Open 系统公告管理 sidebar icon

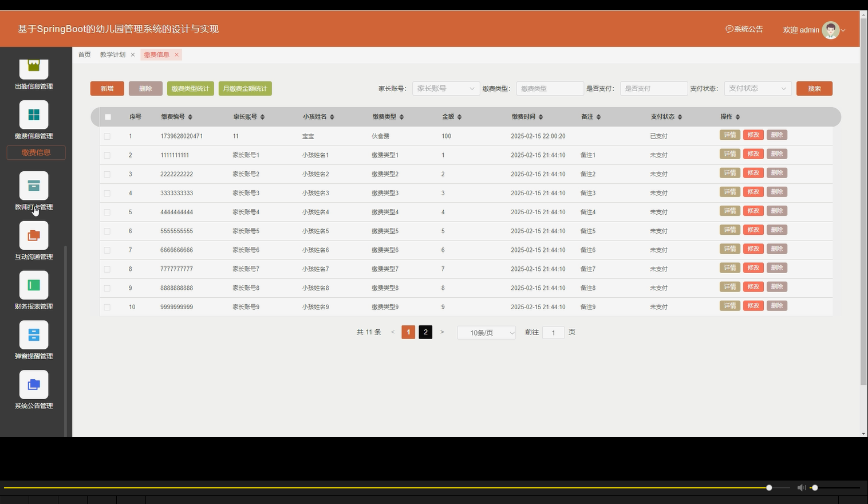coord(34,384)
